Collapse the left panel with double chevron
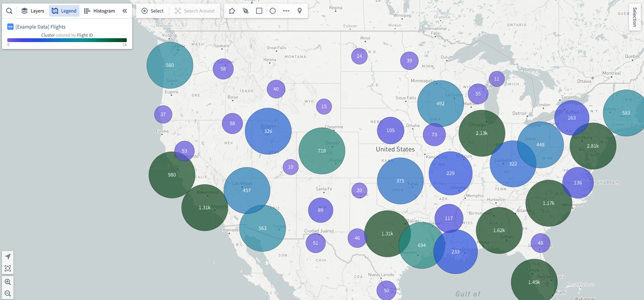The width and height of the screenshot is (644, 300). coord(125,11)
